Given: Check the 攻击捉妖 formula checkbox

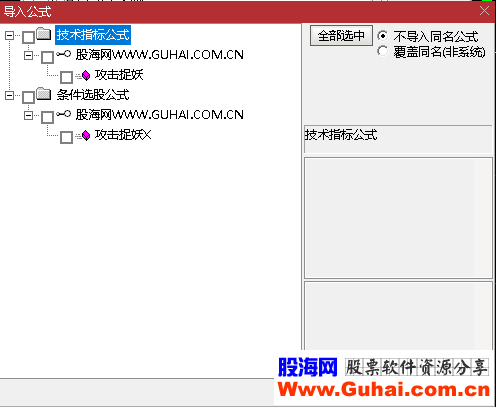Looking at the screenshot, I should coord(66,77).
